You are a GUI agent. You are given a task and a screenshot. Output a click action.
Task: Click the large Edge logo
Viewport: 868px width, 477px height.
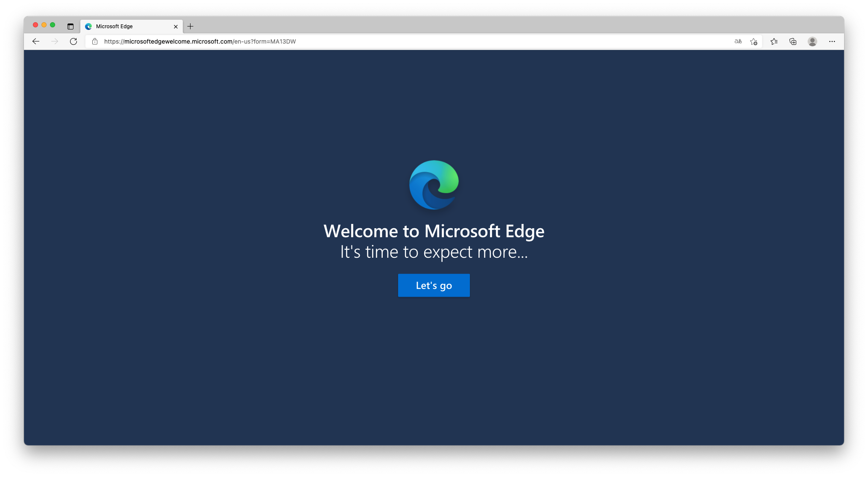point(434,185)
